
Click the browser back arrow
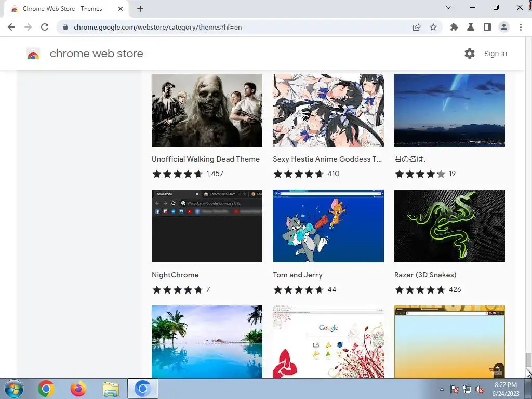tap(11, 27)
